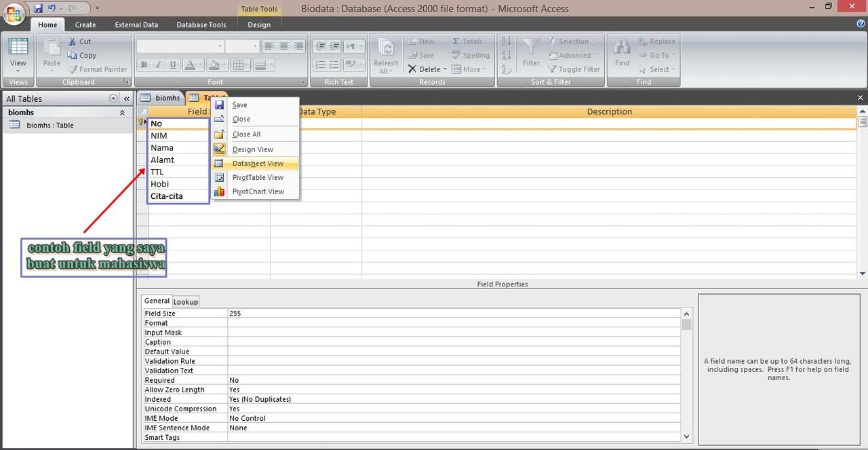Select Datasheet View from context menu
The image size is (868, 450).
pos(258,164)
